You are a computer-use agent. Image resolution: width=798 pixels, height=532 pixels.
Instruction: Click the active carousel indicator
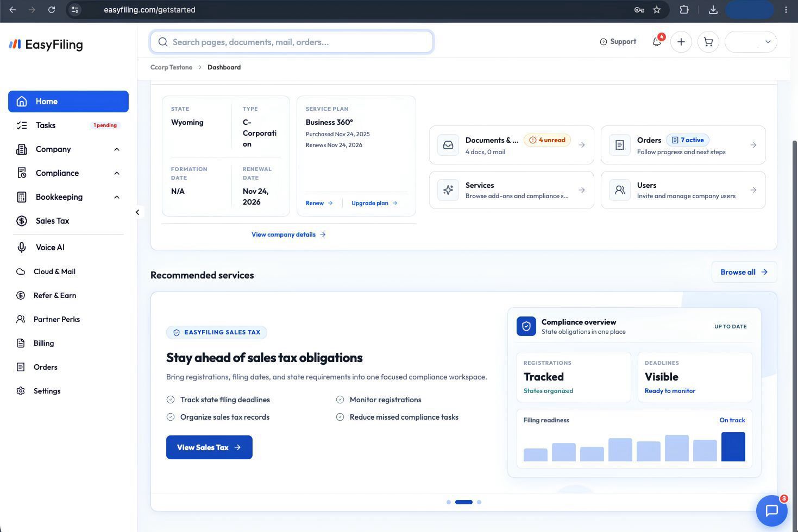point(464,502)
